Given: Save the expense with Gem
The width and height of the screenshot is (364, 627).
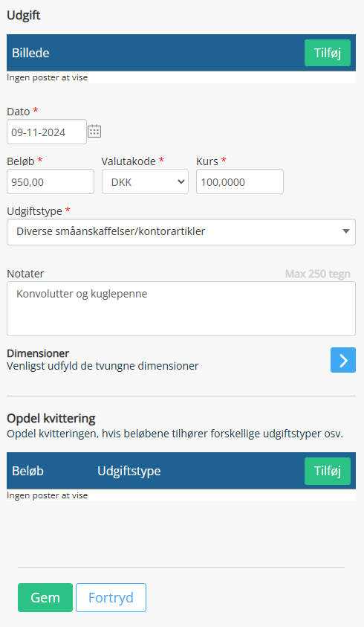Looking at the screenshot, I should 45,597.
